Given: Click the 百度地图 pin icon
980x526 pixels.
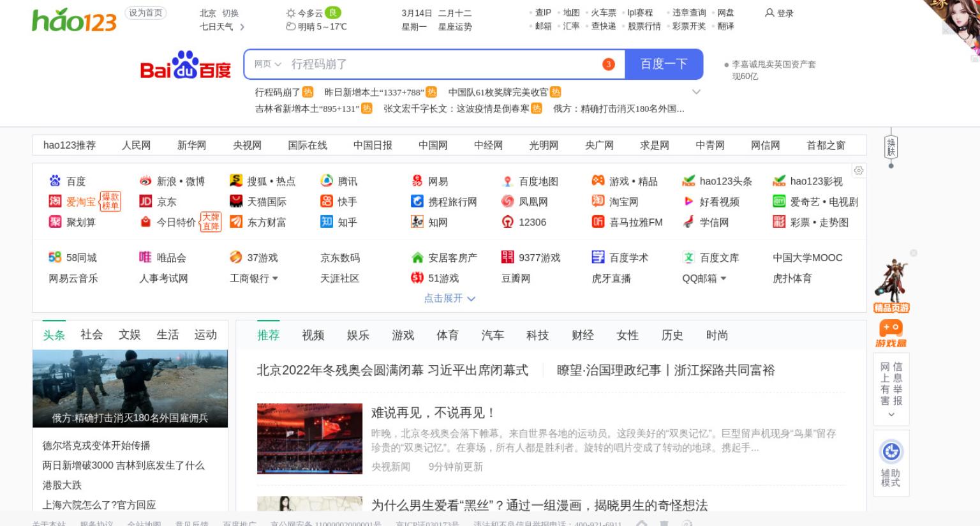Looking at the screenshot, I should click(x=508, y=181).
